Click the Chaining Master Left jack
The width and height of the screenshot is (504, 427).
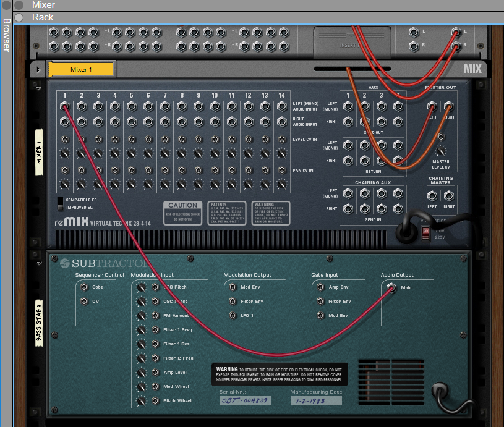(432, 195)
